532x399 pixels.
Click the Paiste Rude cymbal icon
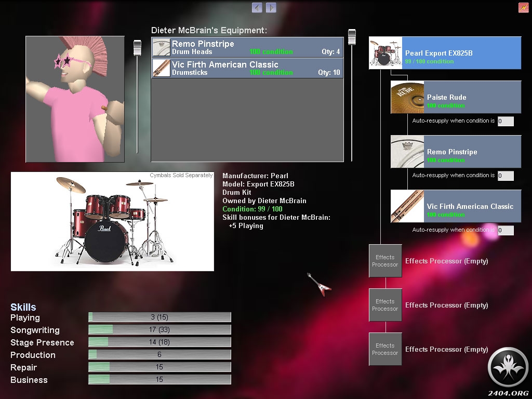[x=407, y=97]
